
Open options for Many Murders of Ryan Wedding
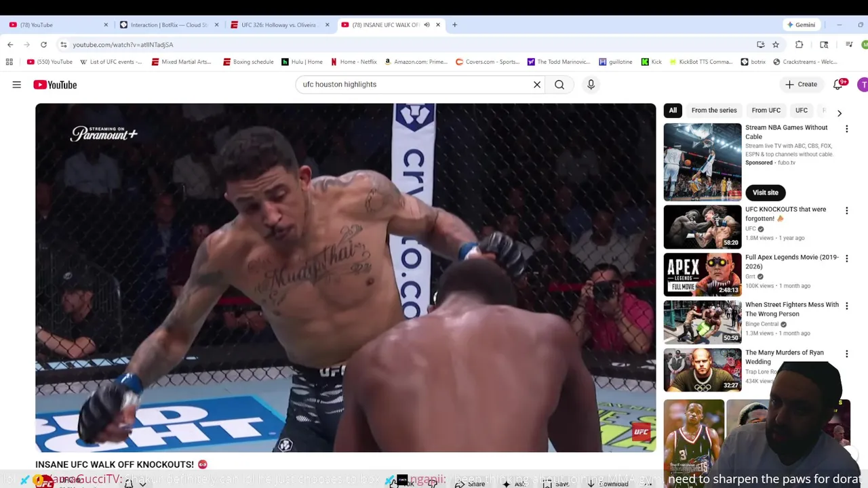846,354
